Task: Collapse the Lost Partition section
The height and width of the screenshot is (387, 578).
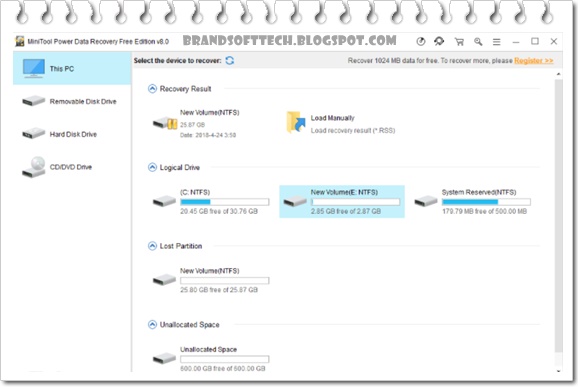Action: tap(152, 246)
